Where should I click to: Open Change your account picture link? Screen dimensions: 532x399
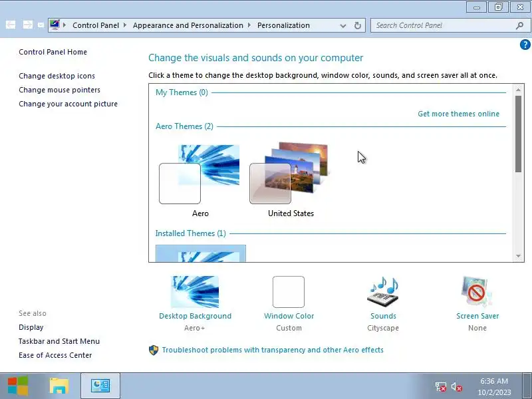pyautogui.click(x=68, y=104)
